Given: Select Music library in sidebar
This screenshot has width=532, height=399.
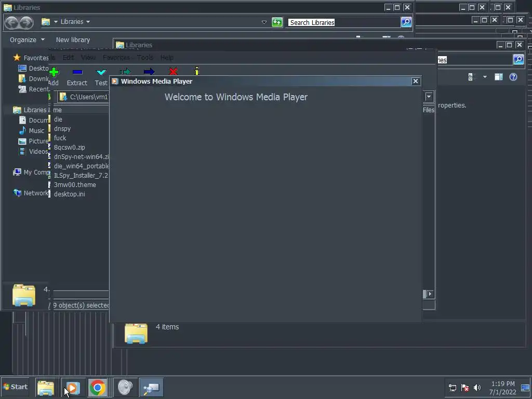Looking at the screenshot, I should tap(32, 130).
